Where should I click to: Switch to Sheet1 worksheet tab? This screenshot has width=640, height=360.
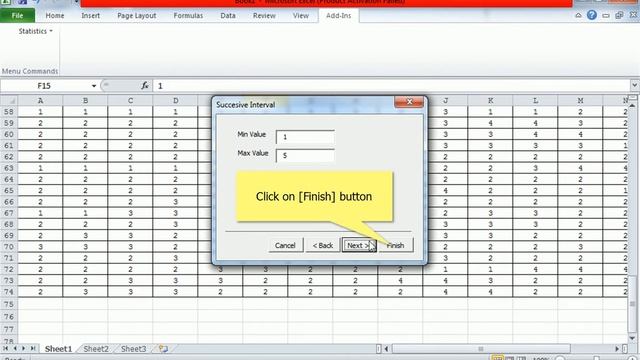click(x=58, y=349)
